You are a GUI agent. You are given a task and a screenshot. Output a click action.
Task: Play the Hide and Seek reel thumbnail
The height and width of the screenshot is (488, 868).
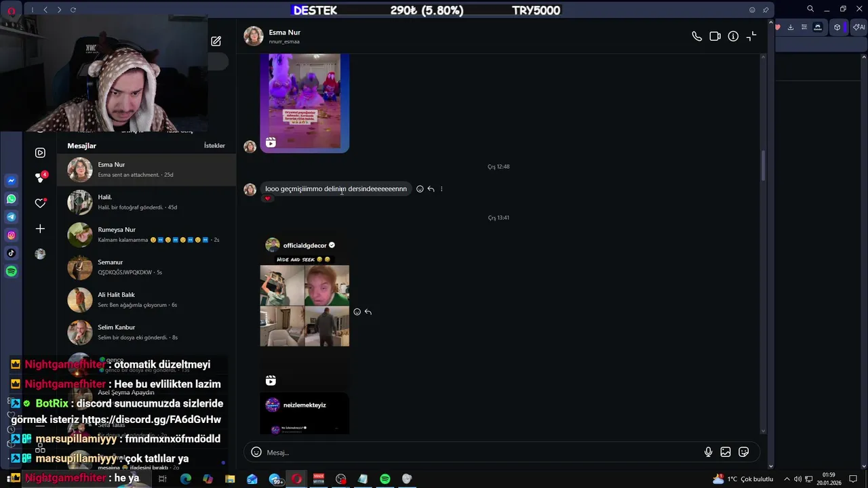(x=304, y=306)
